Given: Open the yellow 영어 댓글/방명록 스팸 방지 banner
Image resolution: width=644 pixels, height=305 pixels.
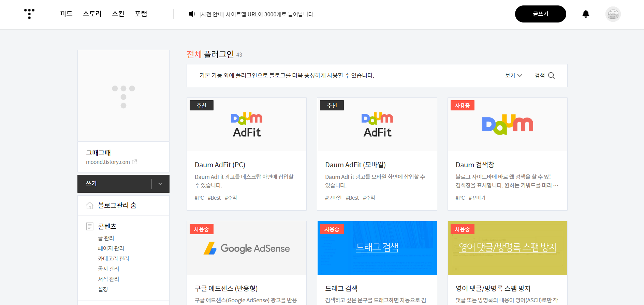Looking at the screenshot, I should click(508, 248).
